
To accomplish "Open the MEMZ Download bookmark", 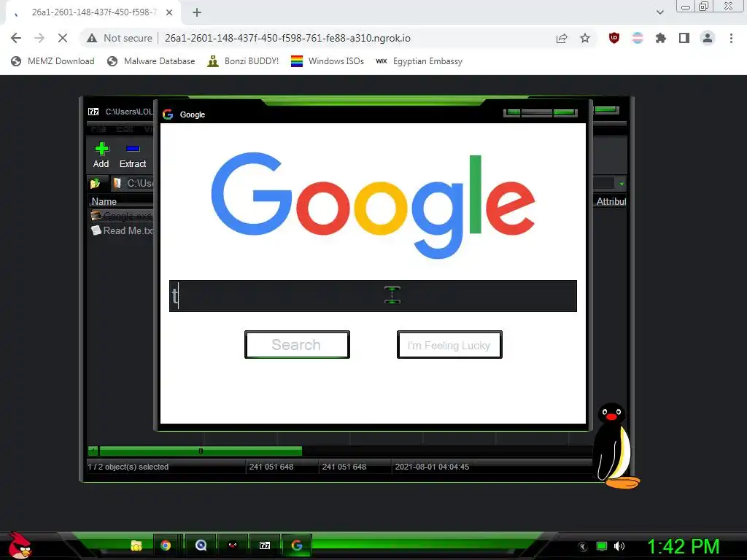I will (53, 61).
